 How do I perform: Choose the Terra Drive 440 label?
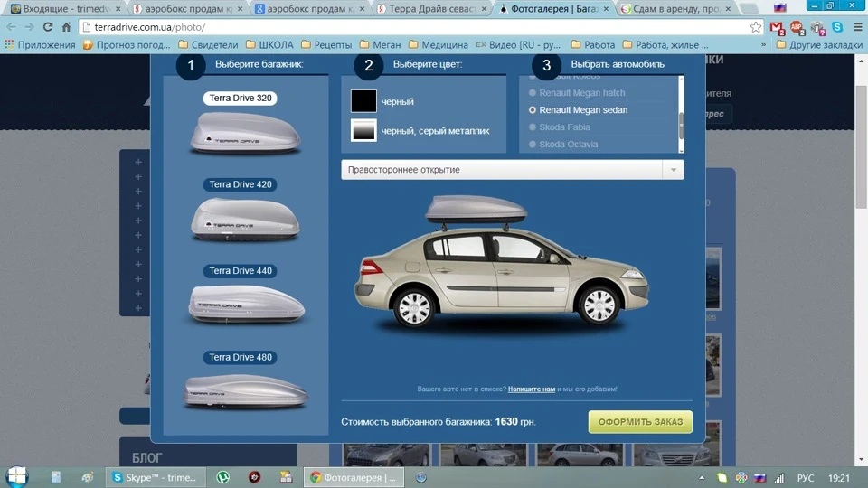pyautogui.click(x=241, y=270)
